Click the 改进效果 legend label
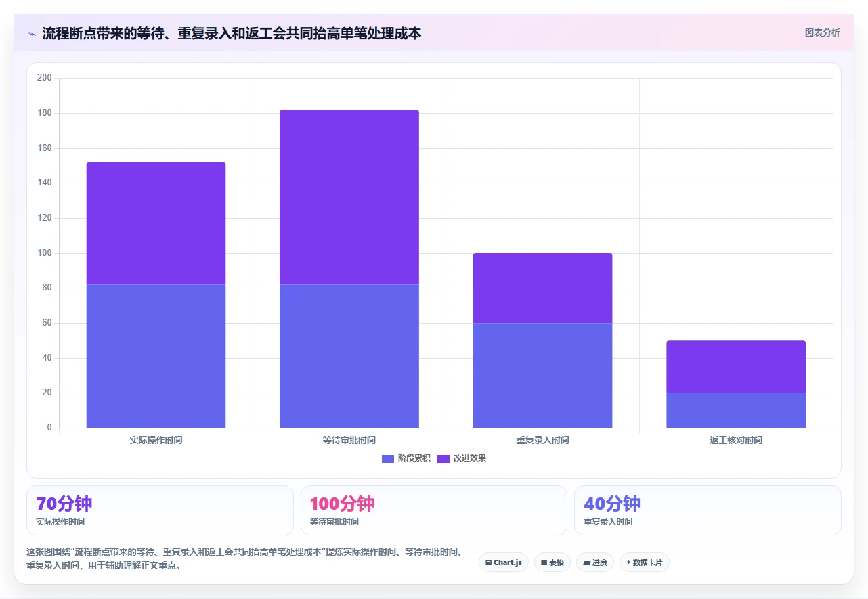 point(470,458)
